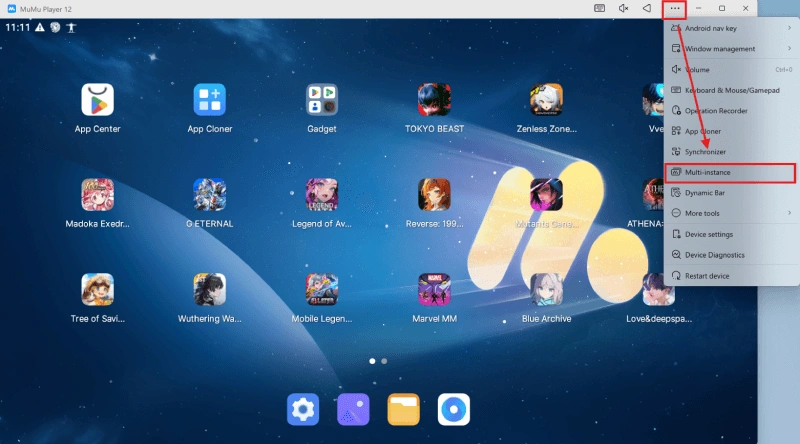
Task: Open Tree of Savior game icon
Action: pyautogui.click(x=97, y=290)
